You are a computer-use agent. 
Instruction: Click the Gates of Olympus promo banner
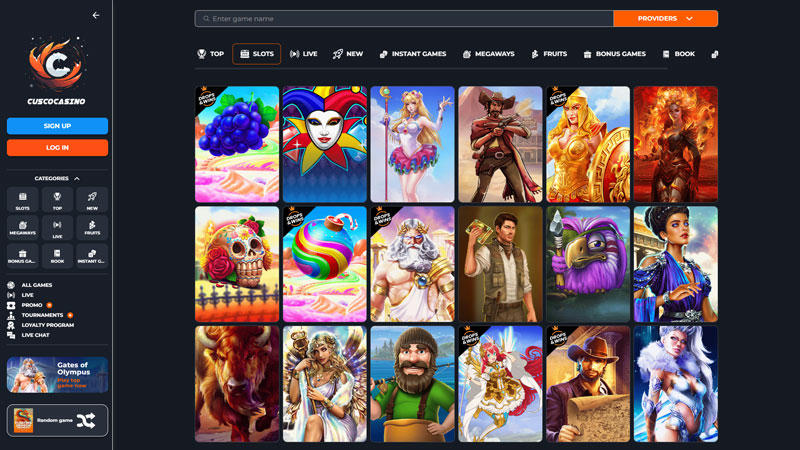pyautogui.click(x=57, y=375)
